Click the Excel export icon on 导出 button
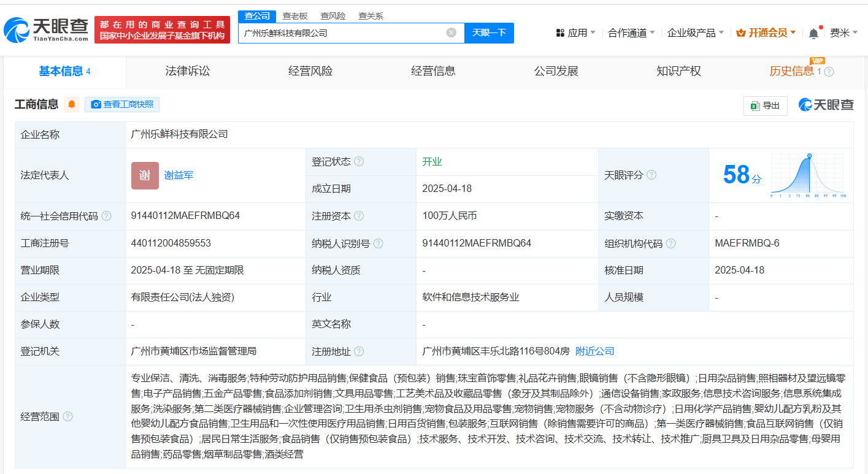The width and height of the screenshot is (868, 474). [755, 105]
